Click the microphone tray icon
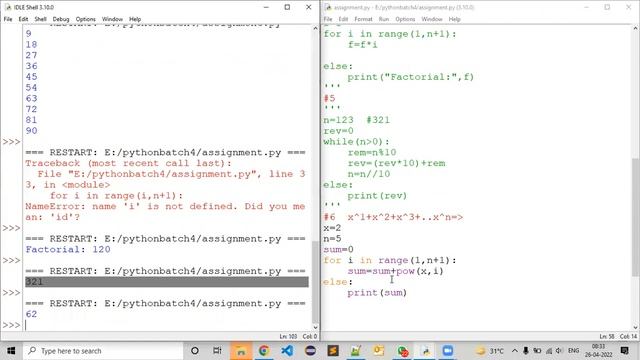The height and width of the screenshot is (360, 640). click(x=526, y=351)
